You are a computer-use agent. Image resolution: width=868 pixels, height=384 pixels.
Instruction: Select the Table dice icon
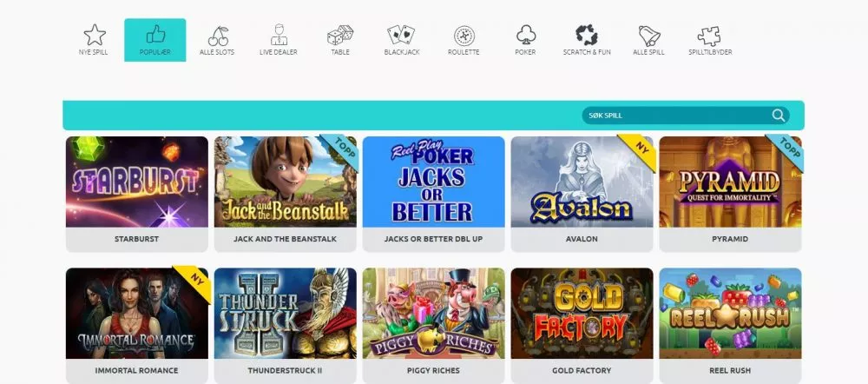pyautogui.click(x=340, y=36)
